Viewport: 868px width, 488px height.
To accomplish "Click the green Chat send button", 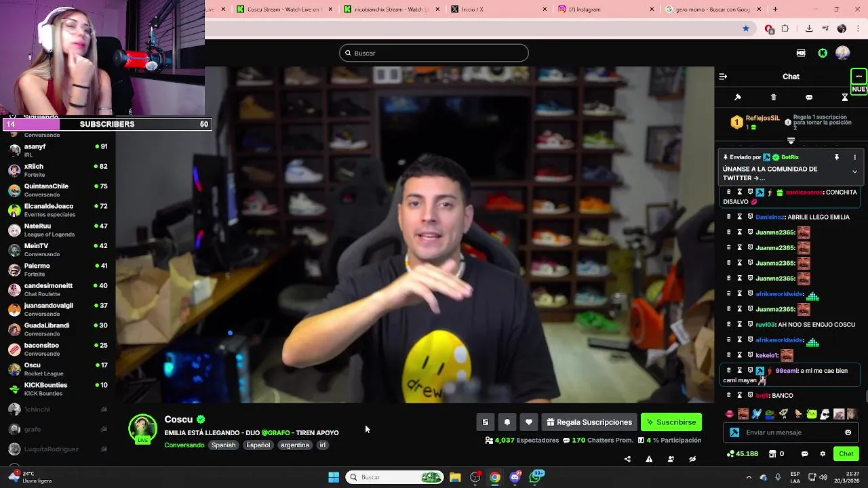I will pyautogui.click(x=846, y=454).
